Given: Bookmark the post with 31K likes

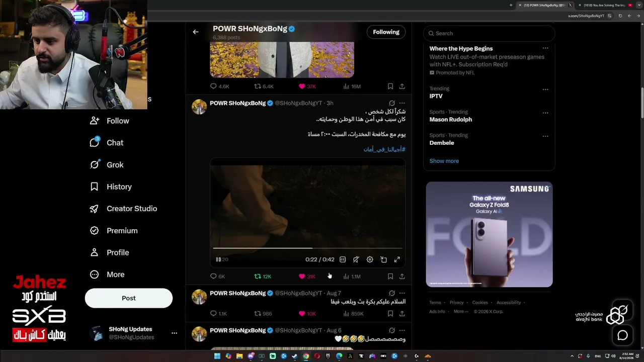Looking at the screenshot, I should tap(390, 277).
